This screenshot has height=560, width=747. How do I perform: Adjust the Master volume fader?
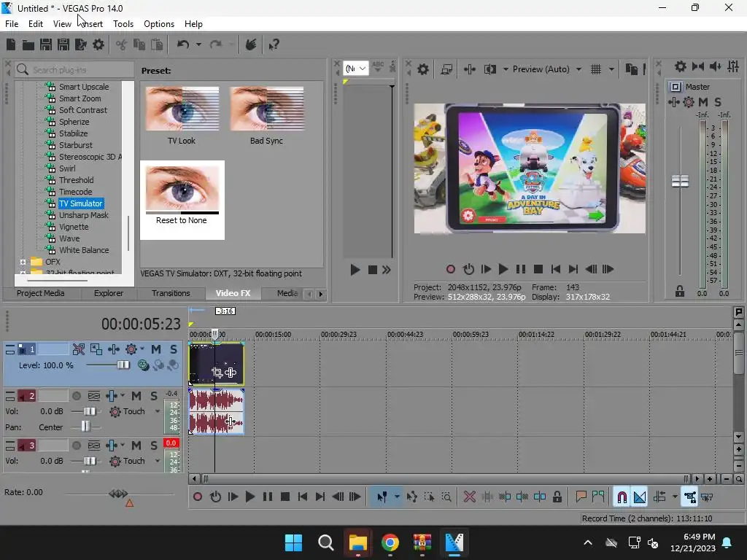click(680, 182)
